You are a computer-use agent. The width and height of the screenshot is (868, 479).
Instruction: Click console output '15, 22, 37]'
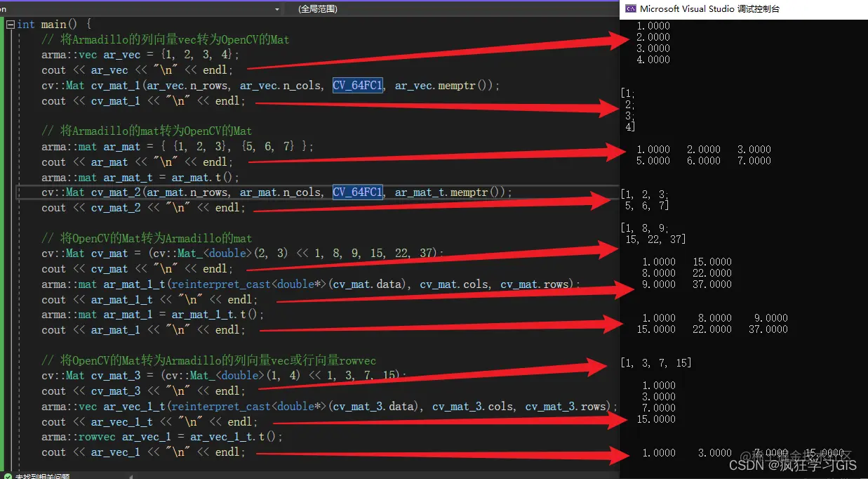(655, 240)
